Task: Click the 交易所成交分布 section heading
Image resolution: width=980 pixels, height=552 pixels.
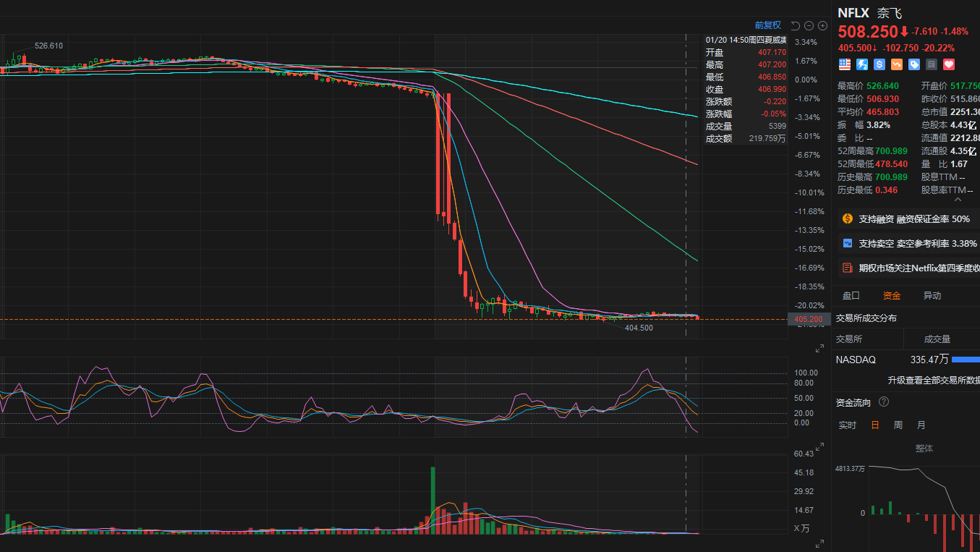Action: (866, 318)
